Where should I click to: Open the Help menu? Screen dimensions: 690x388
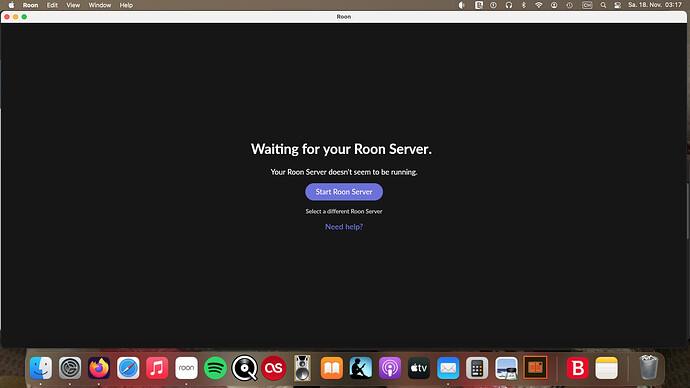tap(126, 5)
